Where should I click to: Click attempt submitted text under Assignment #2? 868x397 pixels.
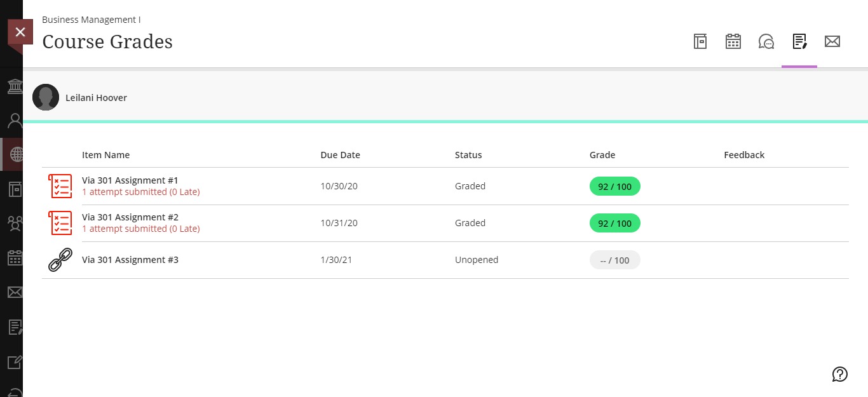141,229
